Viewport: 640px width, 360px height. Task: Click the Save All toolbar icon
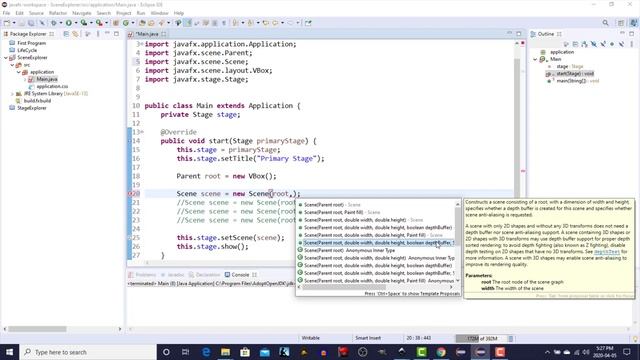pos(31,23)
